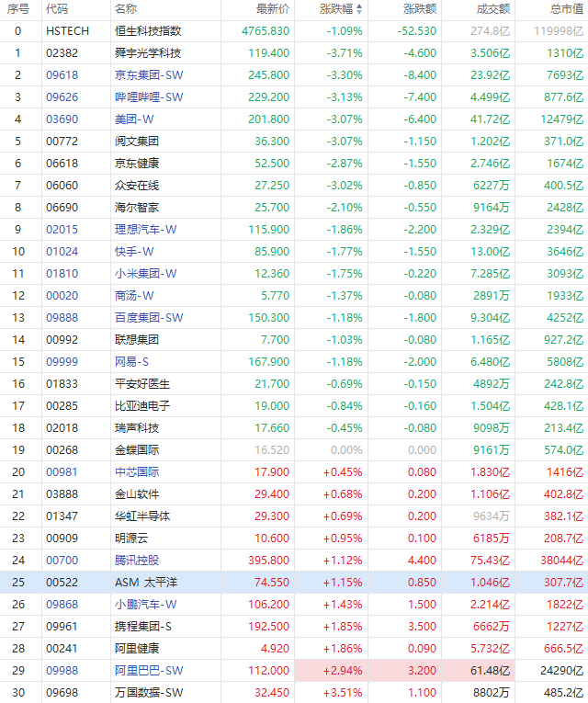Screen dimensions: 588x703
Task: Open 小鹏汽车-W stock link
Action: [x=146, y=605]
